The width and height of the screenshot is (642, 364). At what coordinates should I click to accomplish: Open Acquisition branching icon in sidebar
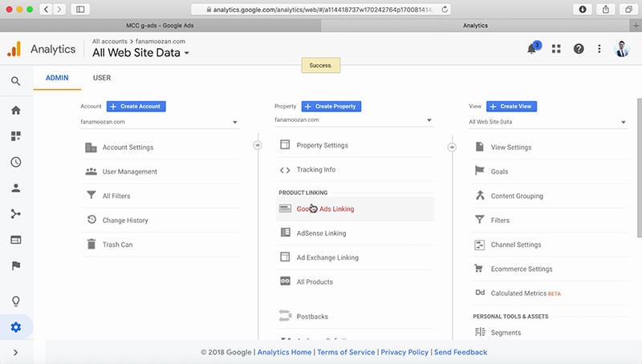point(15,214)
